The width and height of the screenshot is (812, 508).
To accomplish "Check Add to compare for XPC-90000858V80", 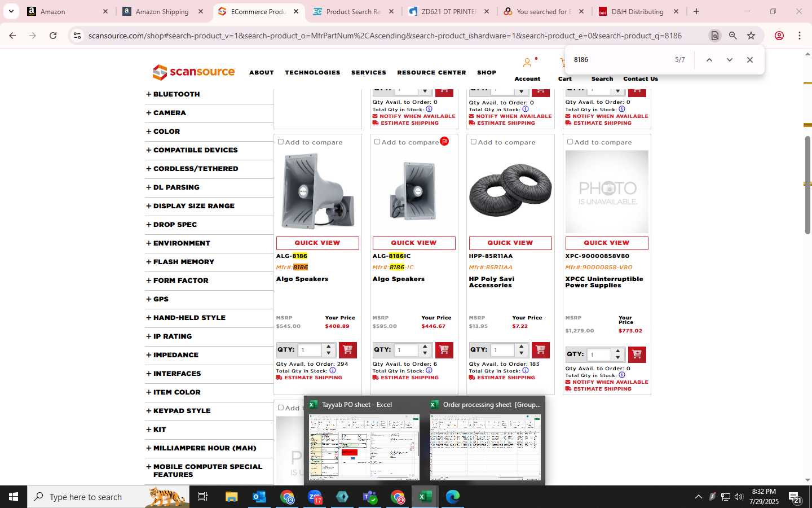I will (x=570, y=142).
